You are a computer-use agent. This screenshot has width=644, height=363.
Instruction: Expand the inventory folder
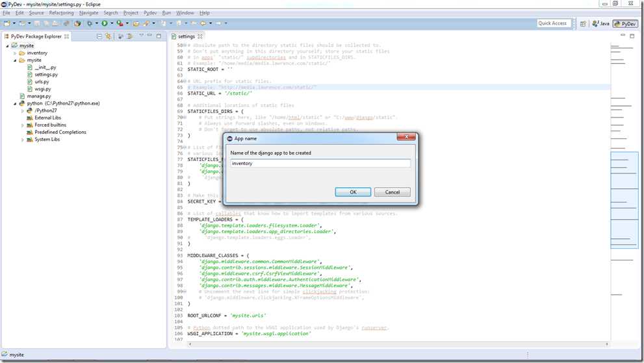(15, 53)
